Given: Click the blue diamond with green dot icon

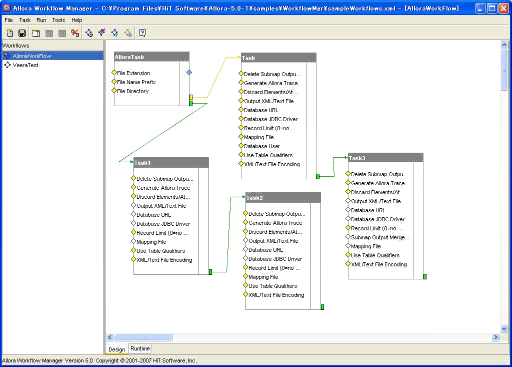Looking at the screenshot, I should point(115,33).
